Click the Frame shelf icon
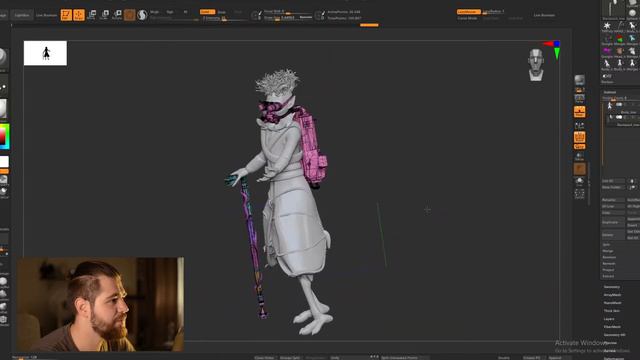Screen dimensions: 640x360 580,157
